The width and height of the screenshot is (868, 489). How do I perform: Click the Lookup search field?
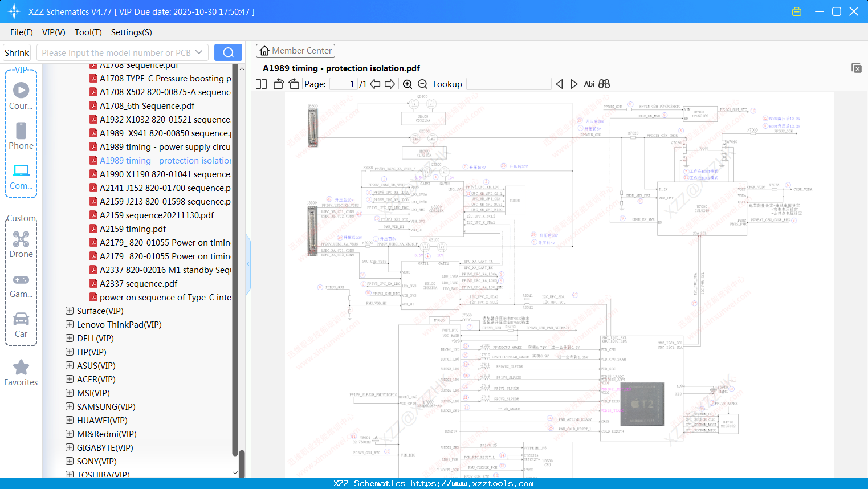point(509,84)
